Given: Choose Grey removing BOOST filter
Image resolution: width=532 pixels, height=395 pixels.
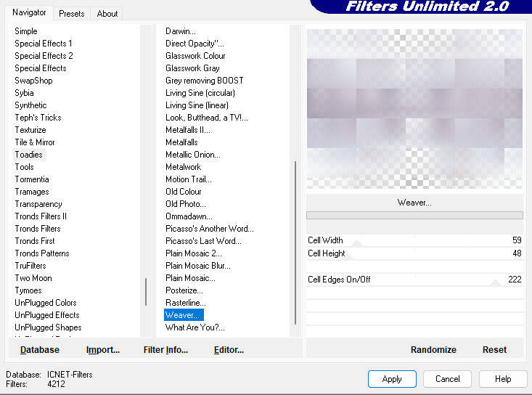Looking at the screenshot, I should coord(204,81).
